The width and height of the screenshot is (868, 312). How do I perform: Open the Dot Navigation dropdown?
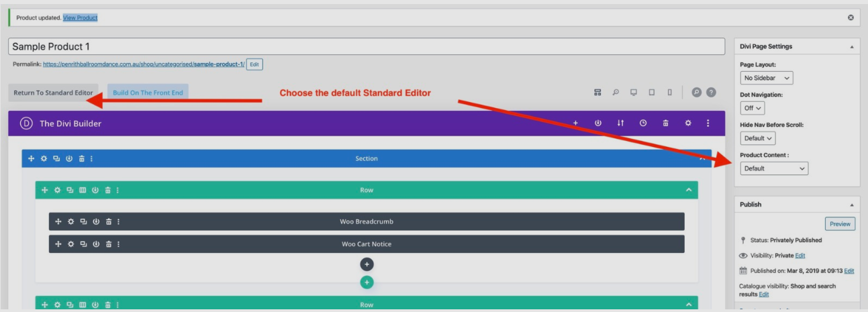(753, 108)
